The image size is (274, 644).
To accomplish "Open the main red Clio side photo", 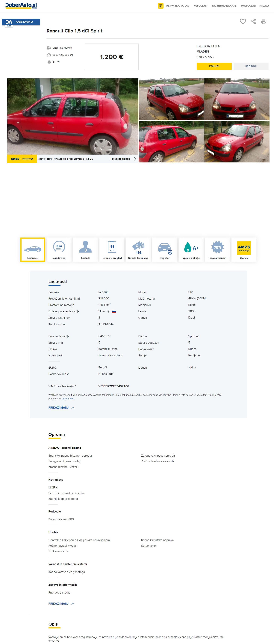I will (x=73, y=116).
